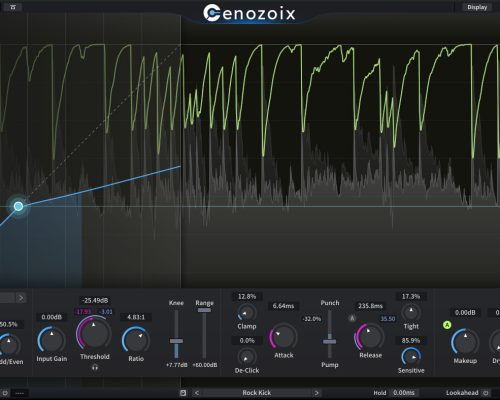
Task: Click the Punch label
Action: (x=330, y=303)
